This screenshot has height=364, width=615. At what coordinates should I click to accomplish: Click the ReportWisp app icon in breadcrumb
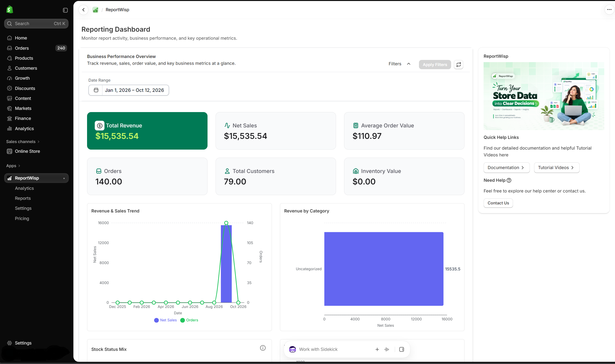[96, 10]
